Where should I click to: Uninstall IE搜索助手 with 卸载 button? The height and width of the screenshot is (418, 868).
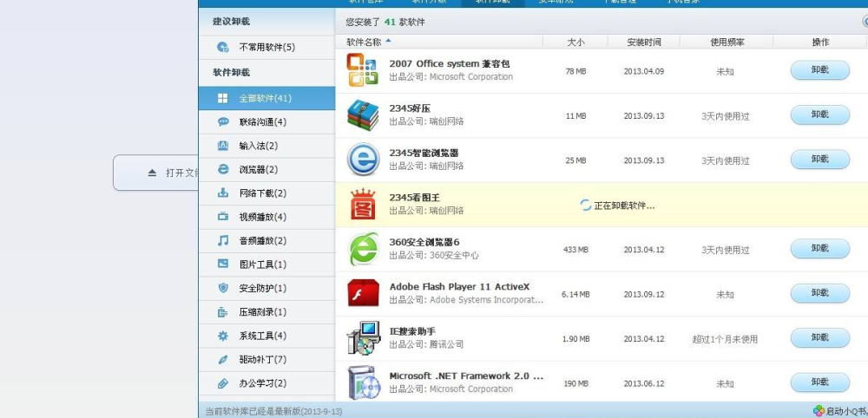coord(820,337)
